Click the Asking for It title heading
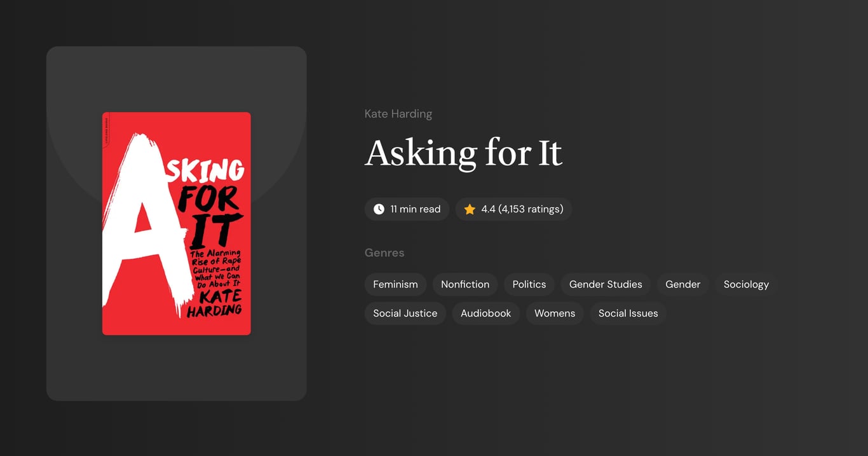This screenshot has width=868, height=456. tap(464, 153)
